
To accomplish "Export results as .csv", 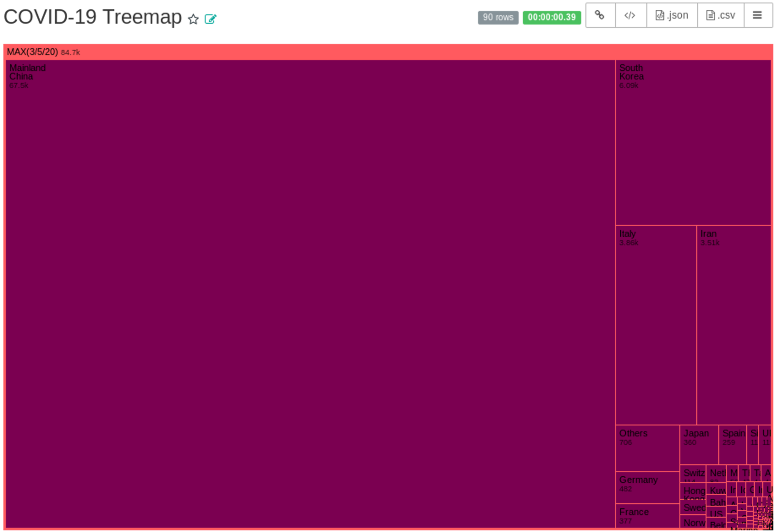I will (x=720, y=15).
